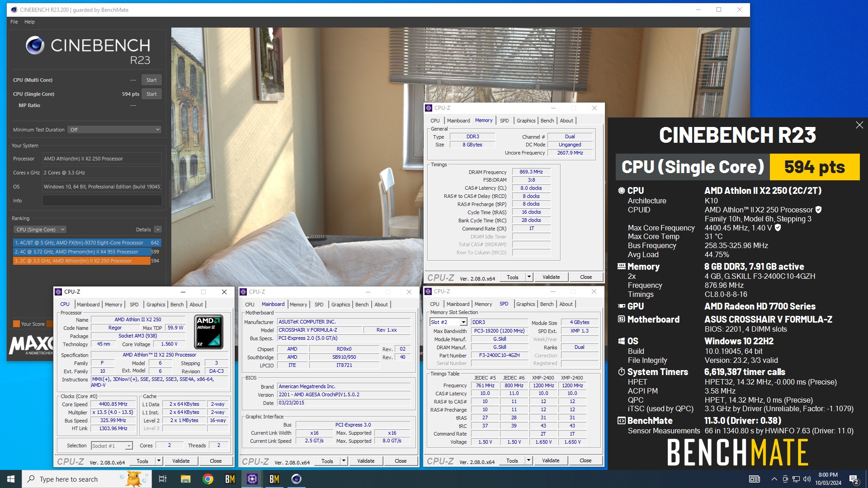
Task: Click the Part Number F3-2400C10-4GZH field
Action: [x=500, y=356]
